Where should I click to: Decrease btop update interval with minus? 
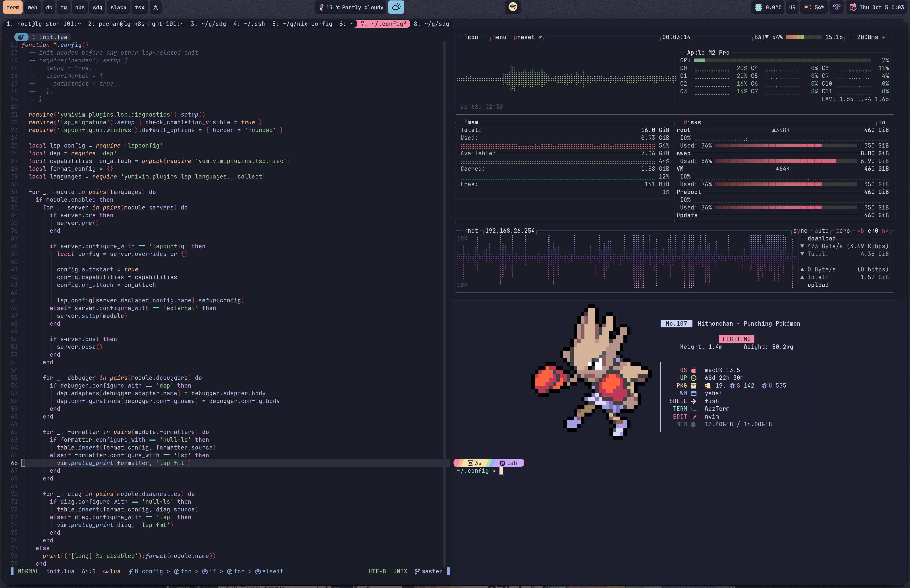(852, 37)
